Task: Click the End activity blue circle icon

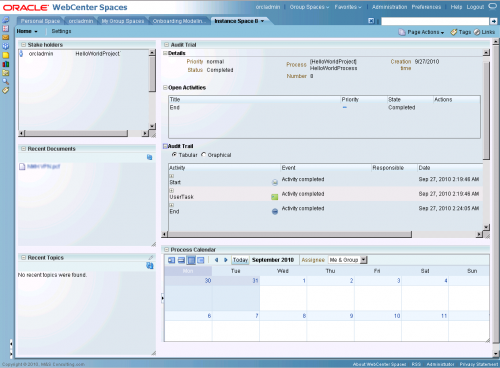Action: tap(275, 212)
